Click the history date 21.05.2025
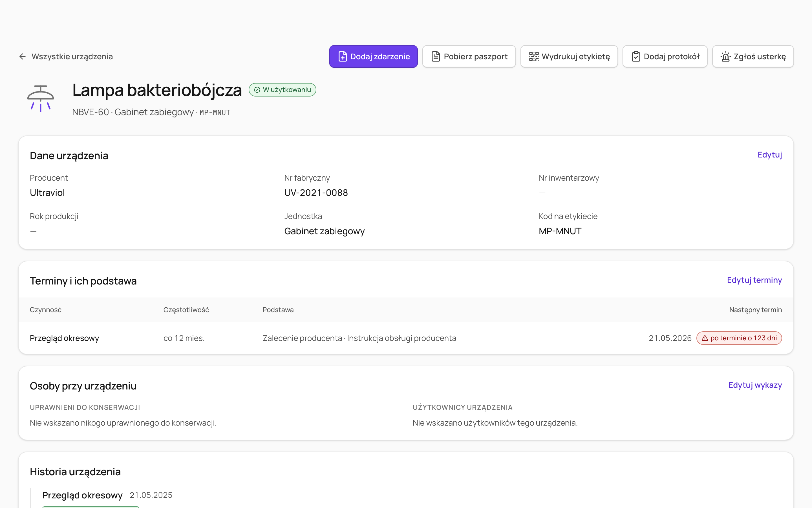Screen dimensions: 812x508 tap(151, 495)
